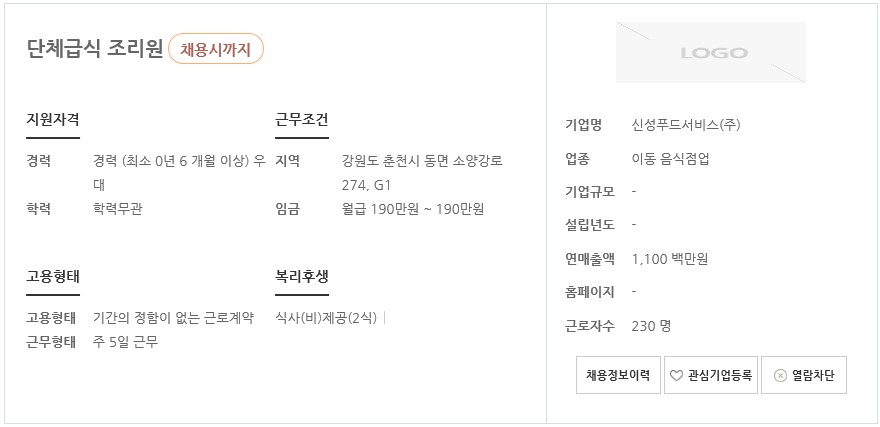Click the 지원자격 section heading

(53, 120)
